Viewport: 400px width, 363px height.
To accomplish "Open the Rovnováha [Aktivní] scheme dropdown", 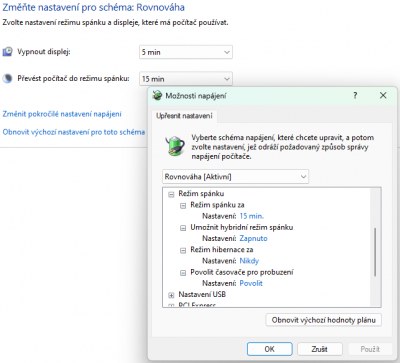I will click(x=235, y=177).
